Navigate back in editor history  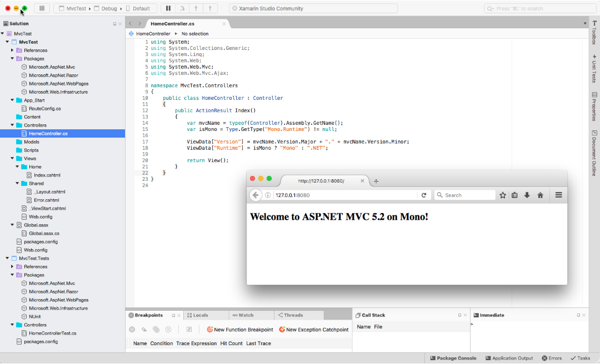[x=131, y=24]
